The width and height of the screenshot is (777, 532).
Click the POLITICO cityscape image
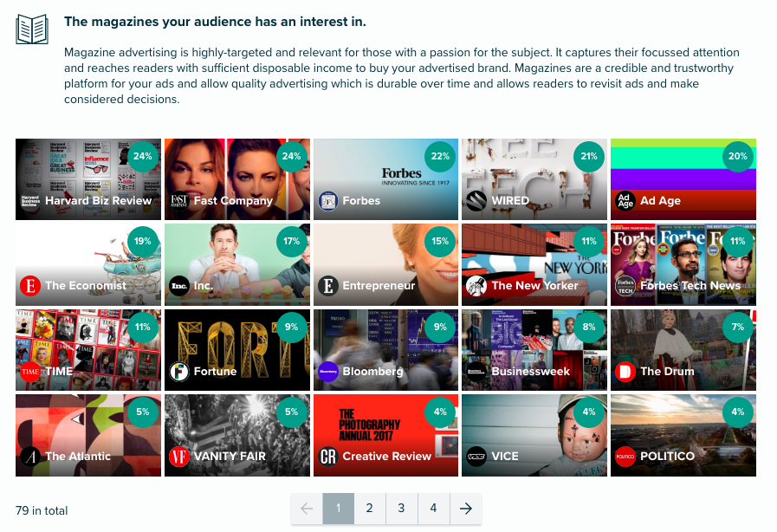click(x=683, y=435)
